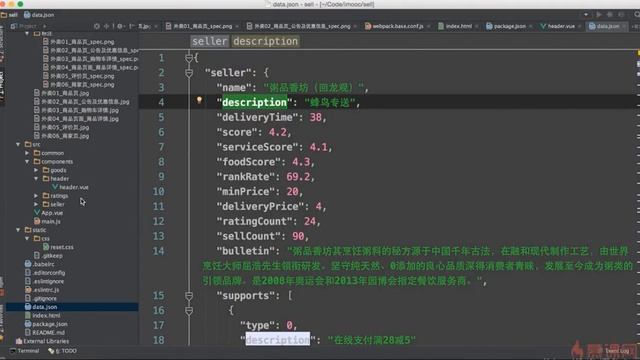Open index.html in the project tree

point(42,316)
